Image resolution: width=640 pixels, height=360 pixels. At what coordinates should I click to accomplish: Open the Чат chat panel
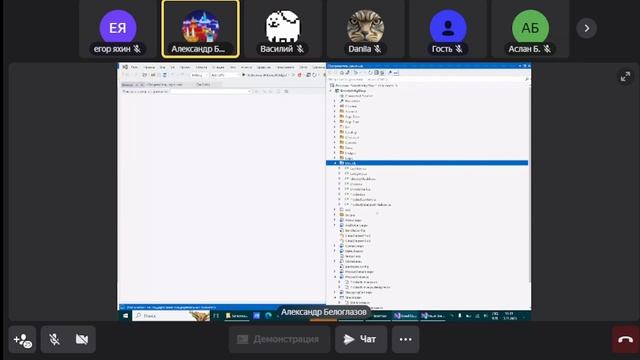pos(361,339)
